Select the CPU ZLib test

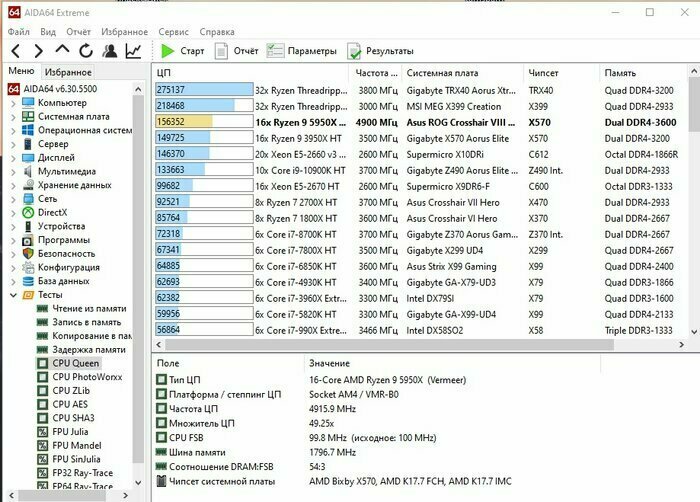tap(63, 391)
